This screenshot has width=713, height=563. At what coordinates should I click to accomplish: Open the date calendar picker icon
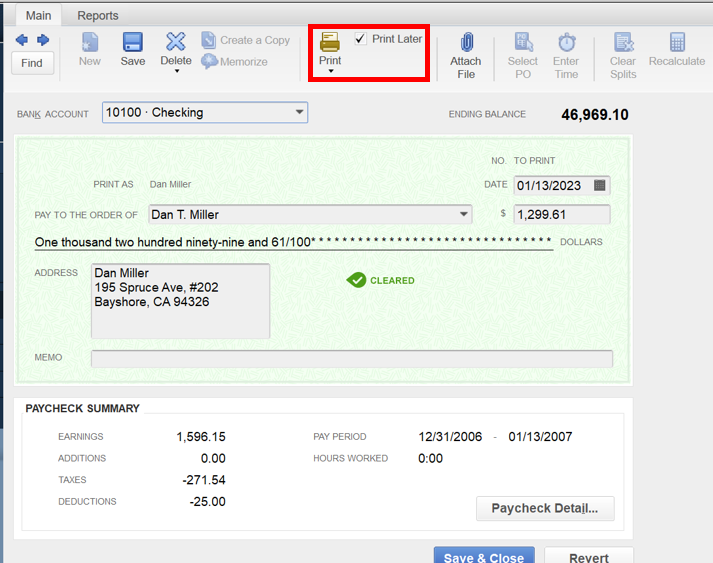click(600, 185)
